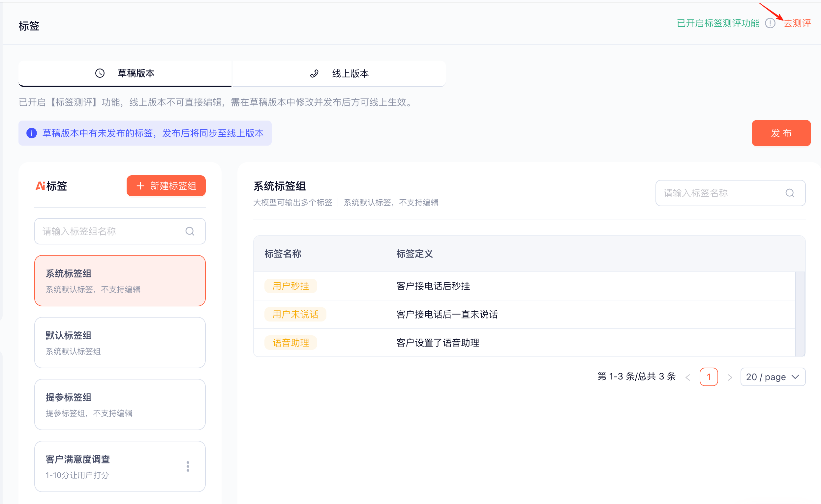Click the 发布 button

[781, 133]
